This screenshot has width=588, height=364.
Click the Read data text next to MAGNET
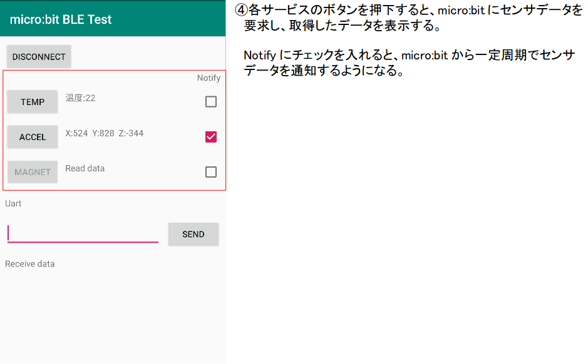(85, 168)
